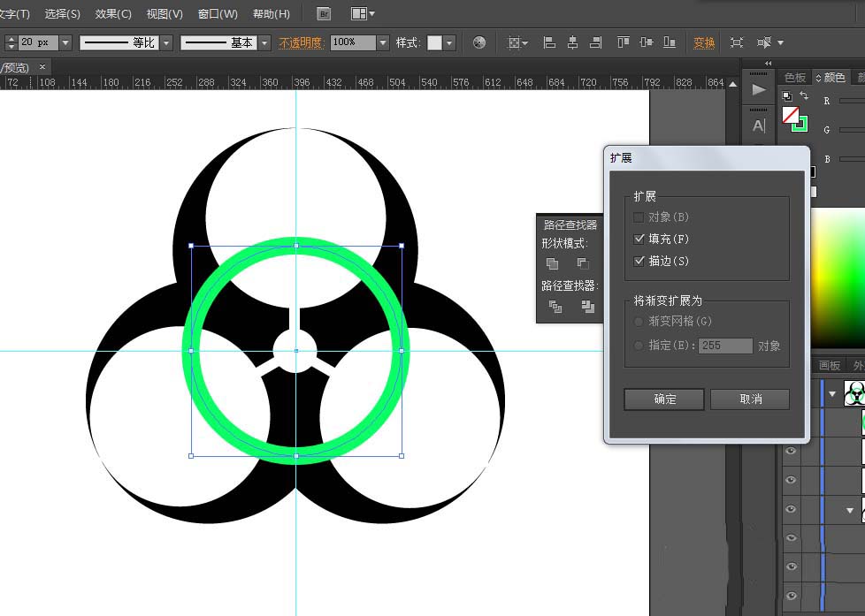
Task: Swap fill and stroke arrow icon
Action: (x=804, y=96)
